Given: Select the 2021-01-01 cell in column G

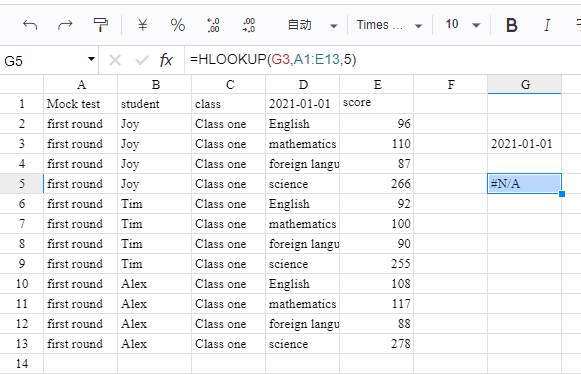Looking at the screenshot, I should [x=525, y=144].
